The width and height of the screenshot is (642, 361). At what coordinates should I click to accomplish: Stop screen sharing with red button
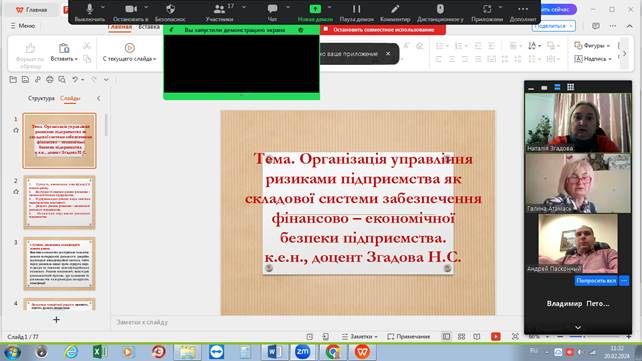pos(383,29)
